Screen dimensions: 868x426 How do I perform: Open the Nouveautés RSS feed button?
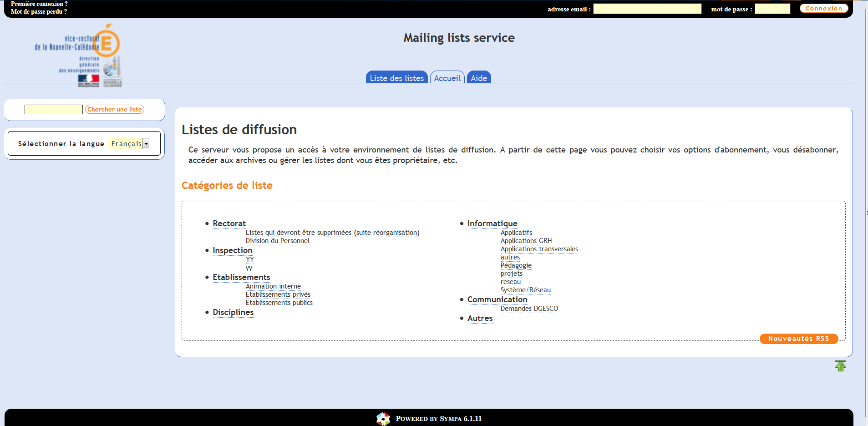(x=798, y=339)
